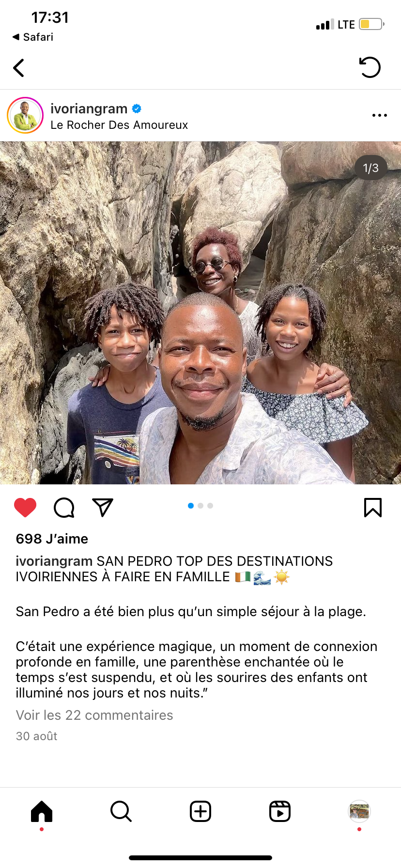
Task: Jump to second carousel dot
Action: click(x=200, y=506)
